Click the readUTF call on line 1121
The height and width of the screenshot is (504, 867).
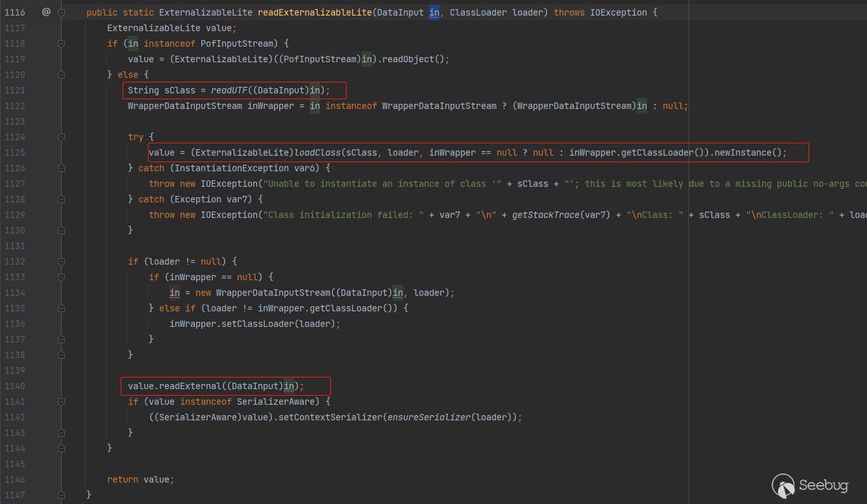coord(229,90)
